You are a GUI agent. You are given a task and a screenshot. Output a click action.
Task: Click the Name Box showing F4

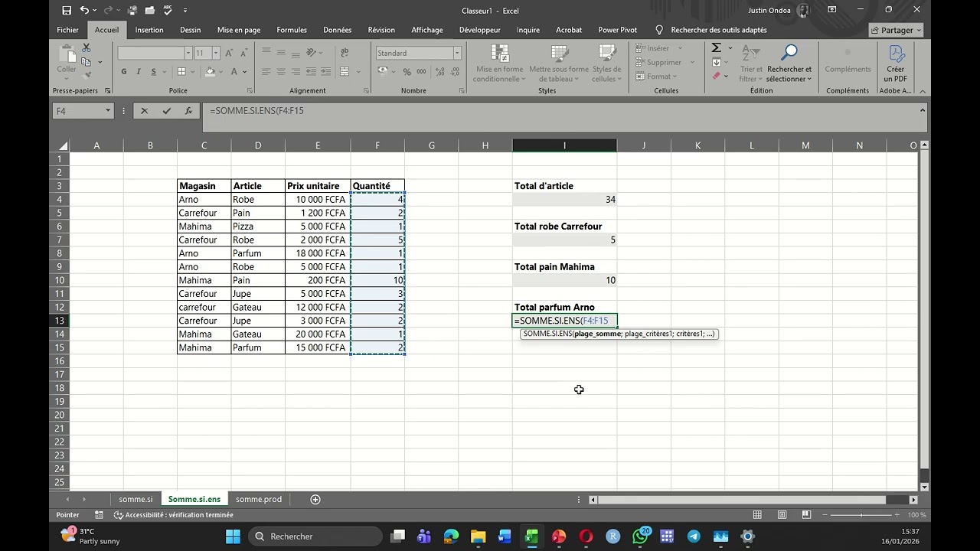77,111
